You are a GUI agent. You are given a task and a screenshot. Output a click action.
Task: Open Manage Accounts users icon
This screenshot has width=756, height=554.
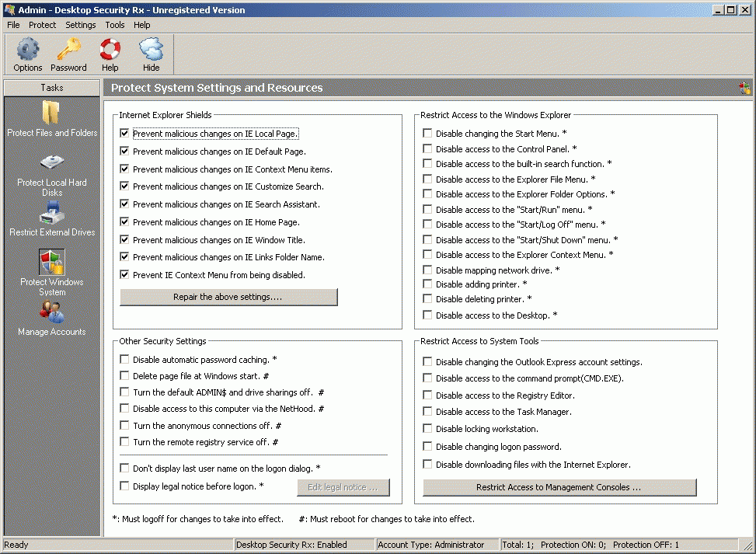51,312
